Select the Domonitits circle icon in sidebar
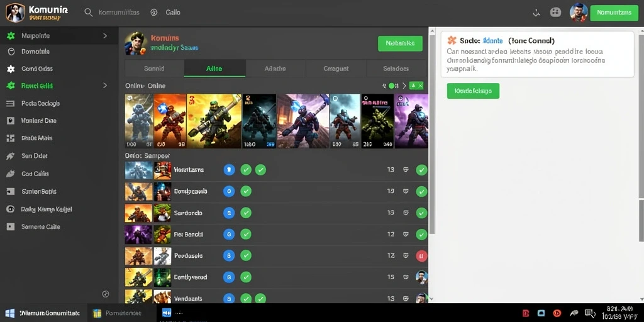Viewport: 644px width, 322px height. [x=11, y=52]
